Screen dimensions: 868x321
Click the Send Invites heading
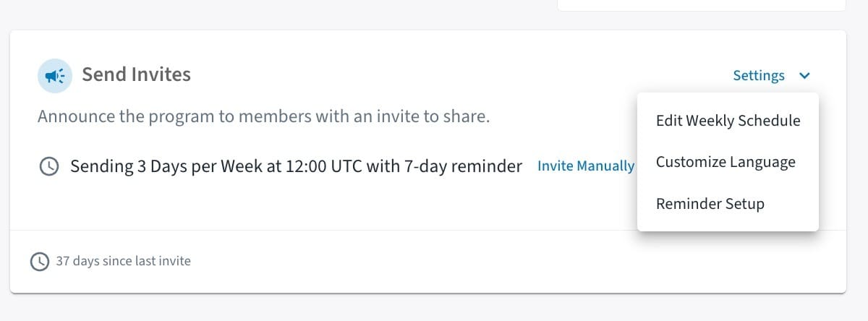136,74
